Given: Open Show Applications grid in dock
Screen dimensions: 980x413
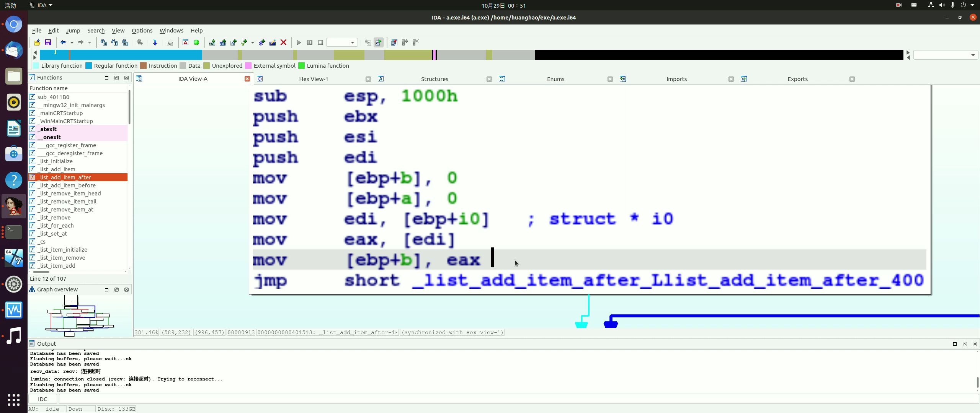Looking at the screenshot, I should [x=14, y=400].
